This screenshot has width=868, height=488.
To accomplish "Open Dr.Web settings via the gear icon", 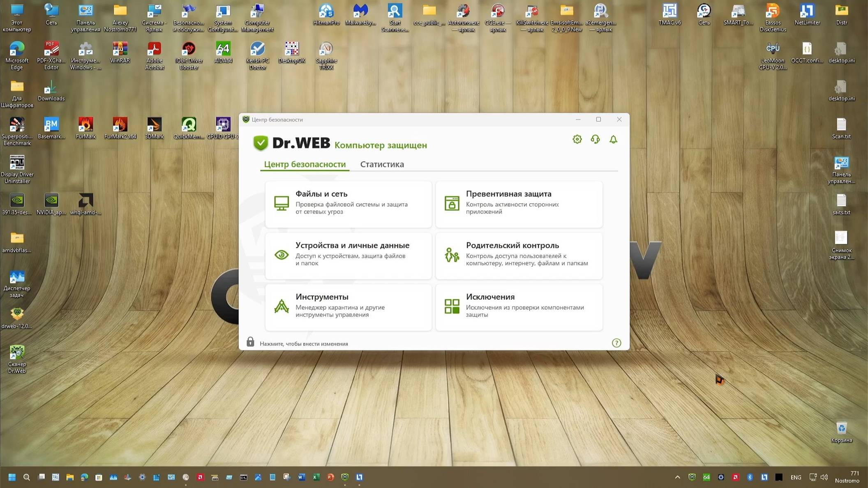I will (577, 139).
